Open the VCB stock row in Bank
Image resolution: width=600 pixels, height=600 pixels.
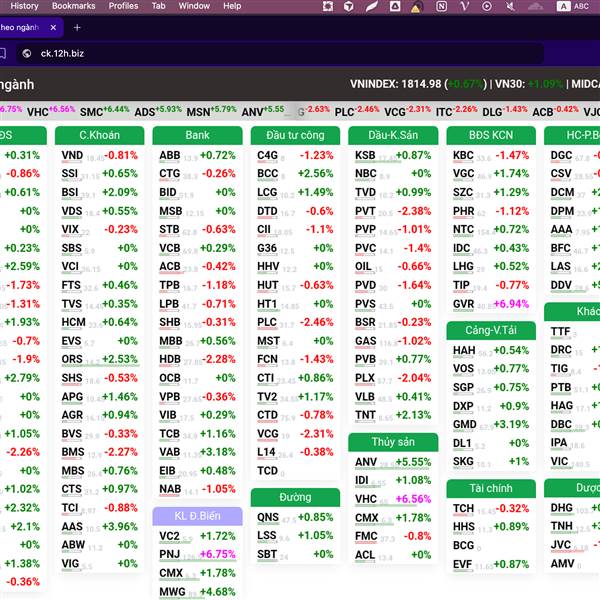pyautogui.click(x=197, y=248)
